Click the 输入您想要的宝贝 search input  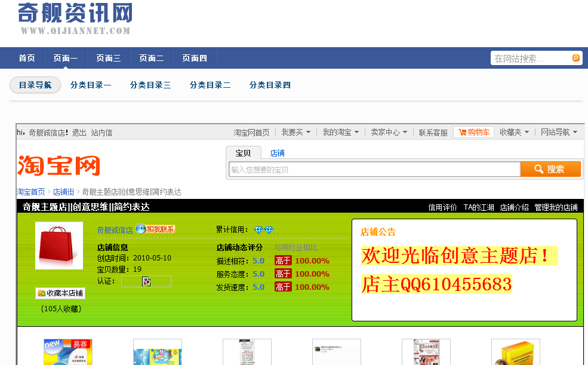[374, 170]
